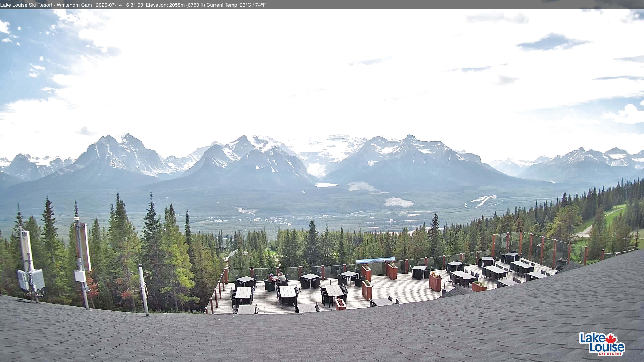Click the "Lake Louise Ski Resort" overlay title text
This screenshot has height=362, width=644.
click(26, 5)
